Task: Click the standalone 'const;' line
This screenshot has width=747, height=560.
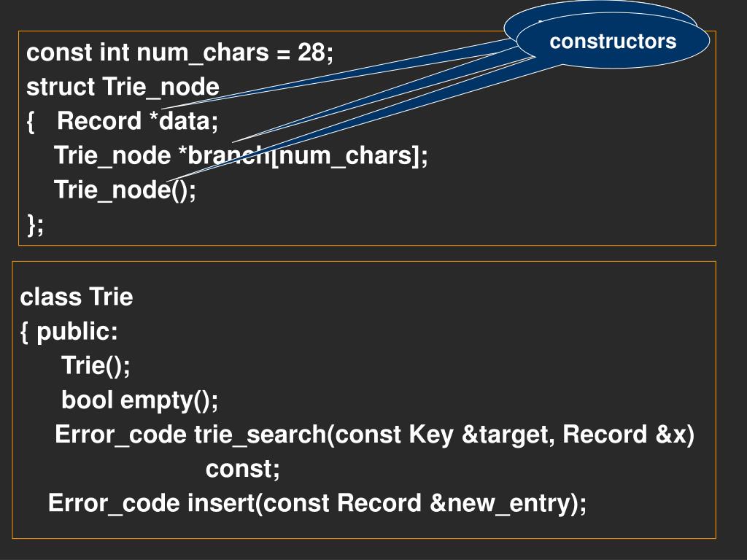Action: click(x=242, y=469)
